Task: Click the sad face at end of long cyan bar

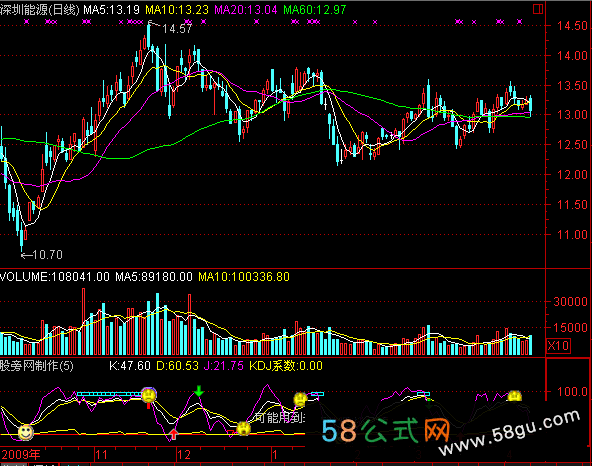Action: tap(149, 395)
